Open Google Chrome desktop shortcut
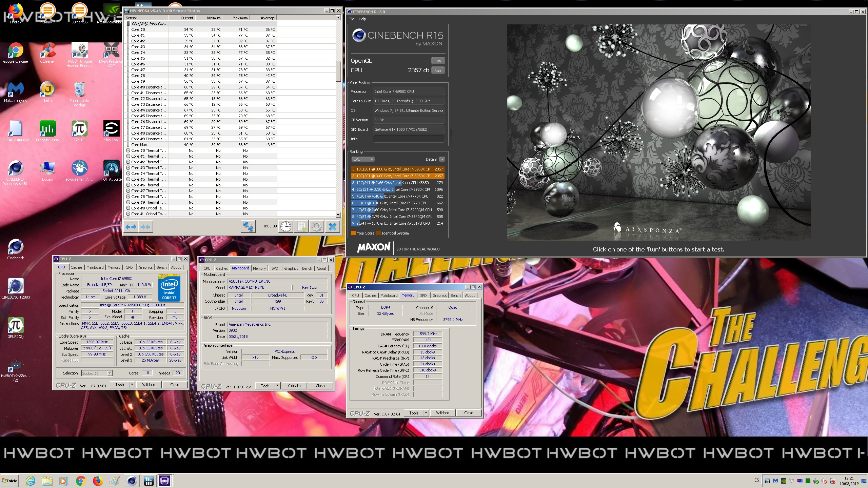 point(16,53)
